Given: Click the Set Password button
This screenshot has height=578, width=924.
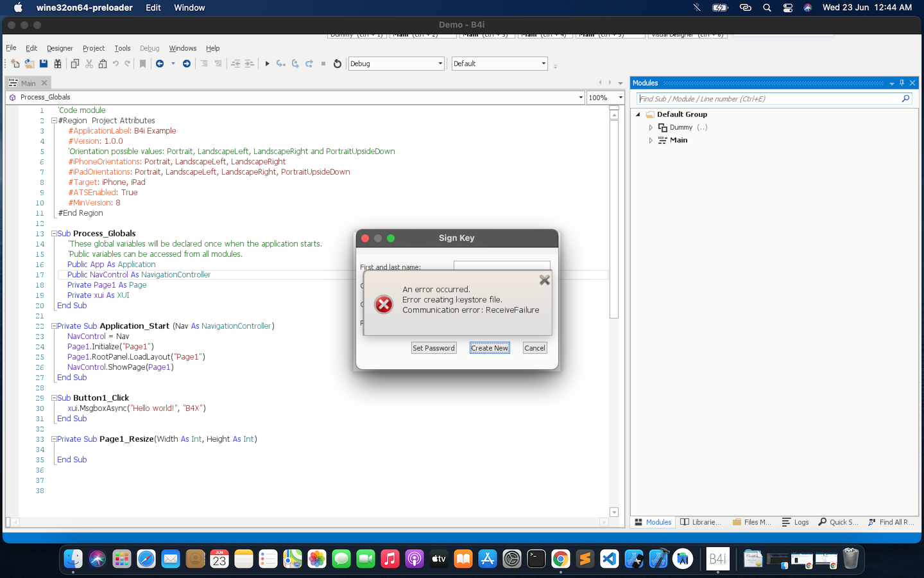Looking at the screenshot, I should click(434, 348).
